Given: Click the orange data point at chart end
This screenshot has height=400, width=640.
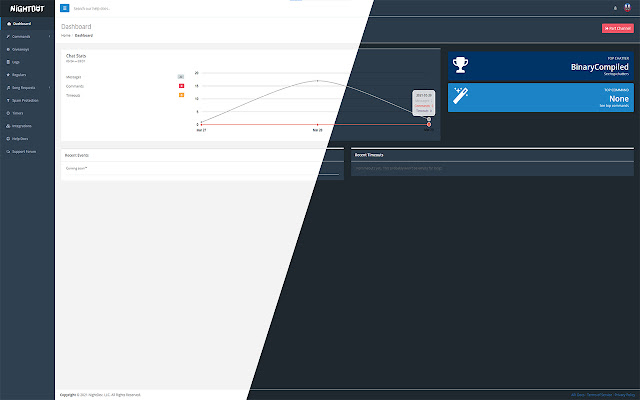Looking at the screenshot, I should click(x=429, y=124).
